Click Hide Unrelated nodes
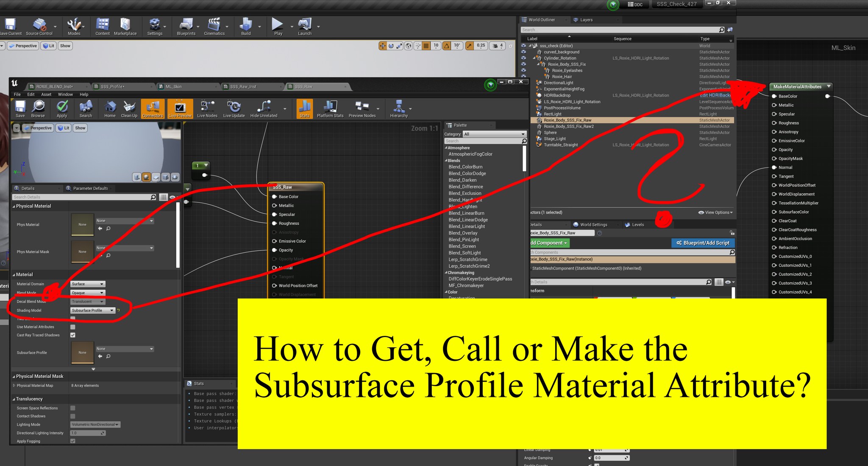This screenshot has height=466, width=868. [264, 109]
